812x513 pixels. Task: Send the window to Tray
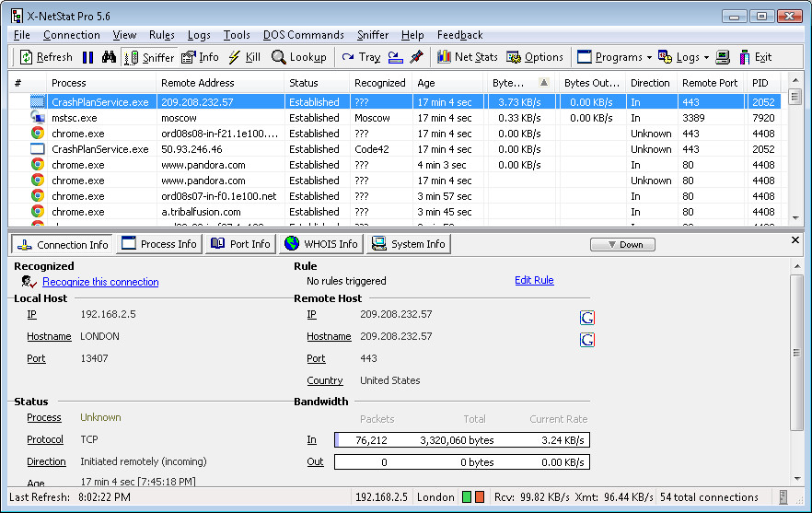[361, 57]
